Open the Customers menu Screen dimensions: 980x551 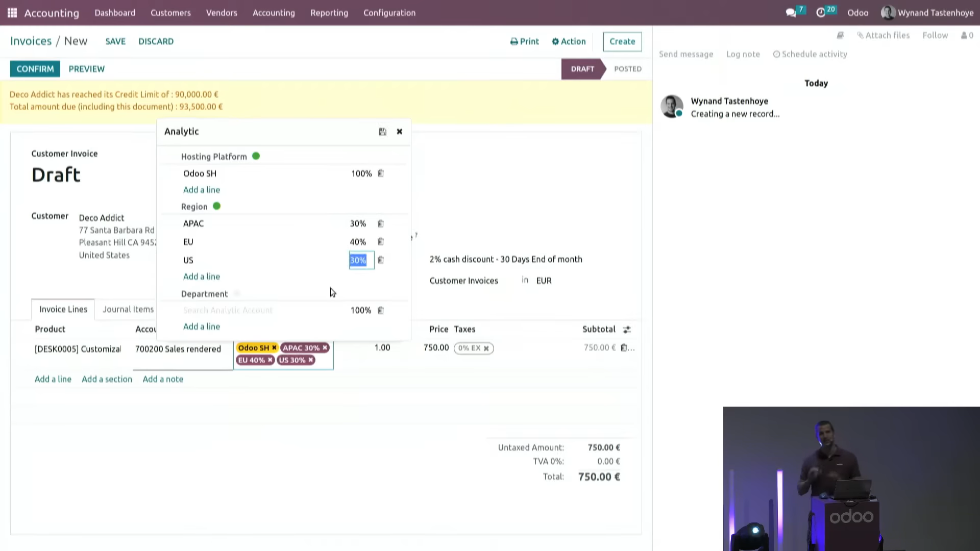[x=170, y=13]
